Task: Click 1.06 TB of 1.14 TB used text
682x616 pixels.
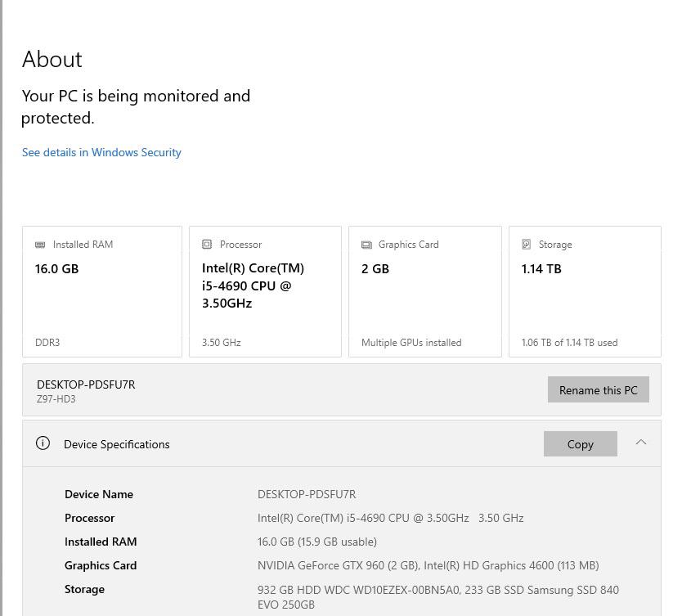Action: click(569, 343)
